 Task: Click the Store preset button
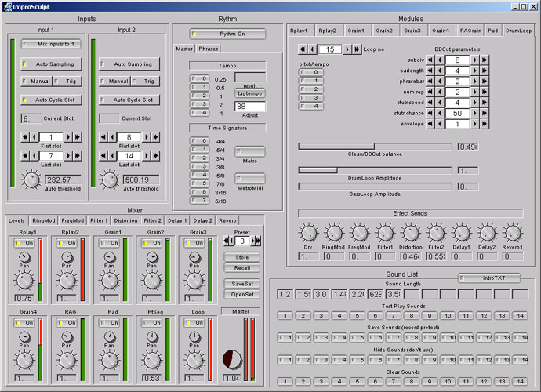[x=241, y=257]
